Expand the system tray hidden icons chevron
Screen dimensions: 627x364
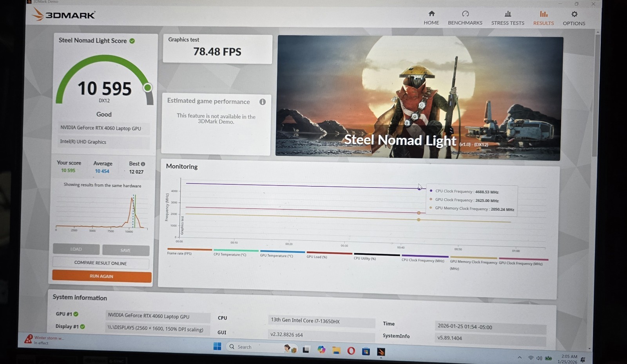[x=520, y=357]
